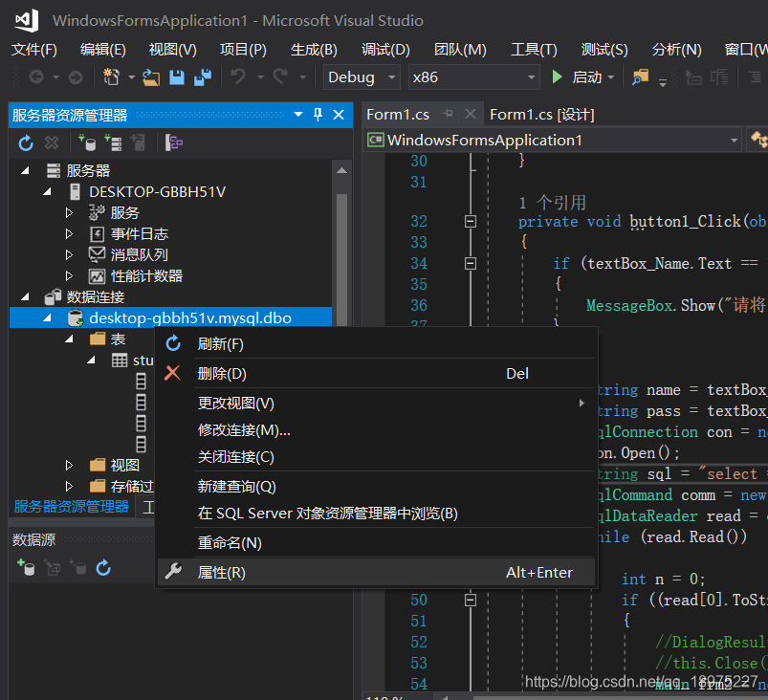This screenshot has height=700, width=768.
Task: Expand the 事件日志 node
Action: click(x=69, y=234)
